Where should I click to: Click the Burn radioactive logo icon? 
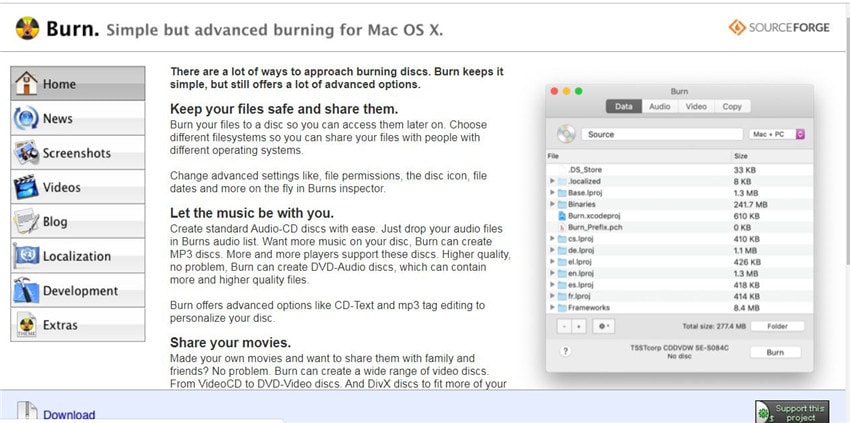27,28
